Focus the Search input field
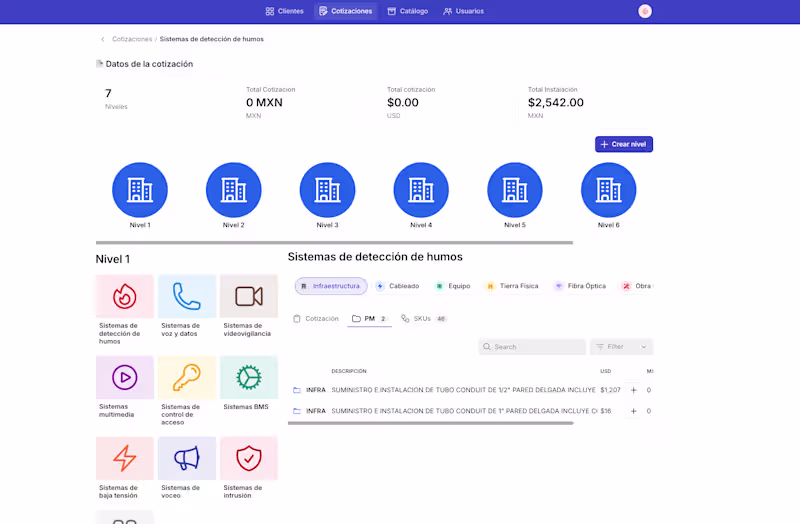800x524 pixels. point(532,347)
